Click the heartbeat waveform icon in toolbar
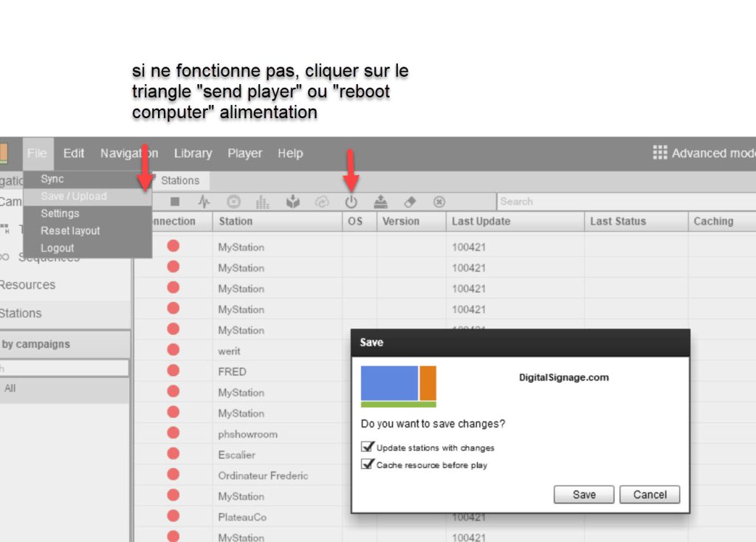The height and width of the screenshot is (542, 756). (x=204, y=201)
